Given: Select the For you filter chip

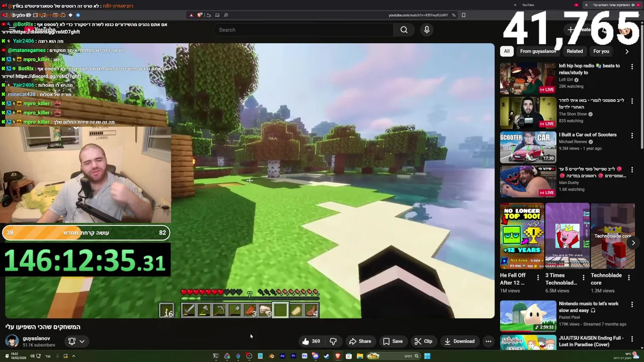Looking at the screenshot, I should pos(601,51).
